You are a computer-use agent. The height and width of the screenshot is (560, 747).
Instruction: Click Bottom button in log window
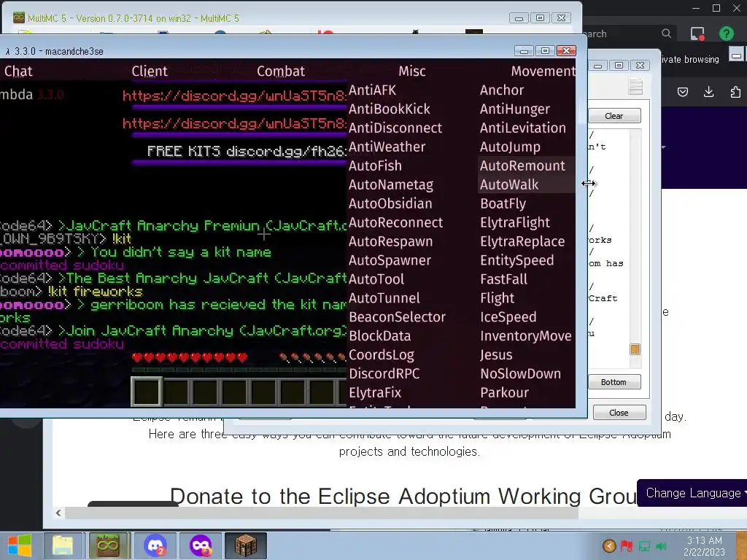614,382
